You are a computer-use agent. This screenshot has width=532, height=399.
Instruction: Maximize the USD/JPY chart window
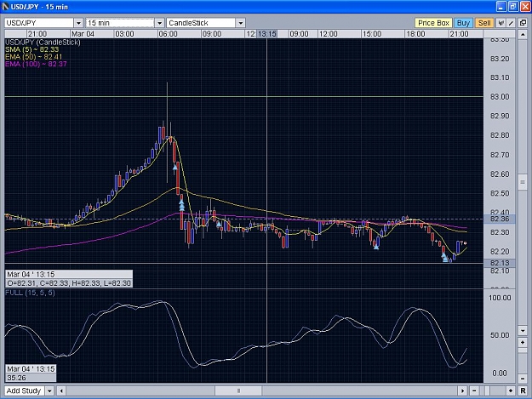[x=513, y=7]
